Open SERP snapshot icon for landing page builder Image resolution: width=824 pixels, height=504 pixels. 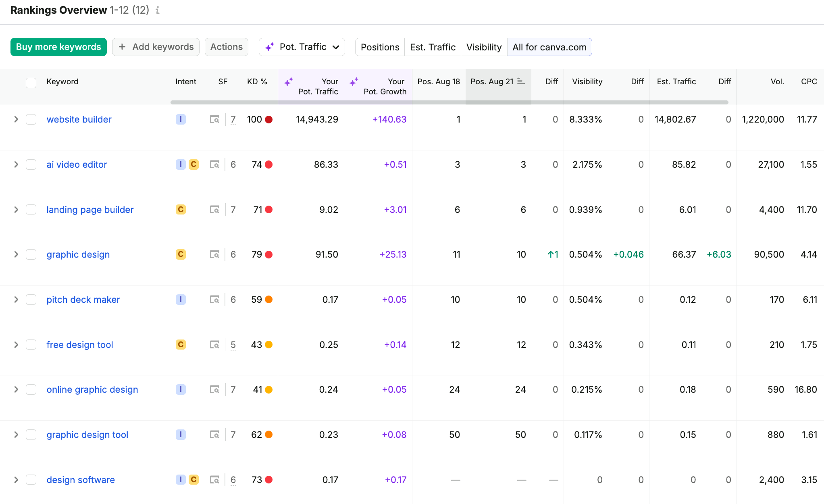[x=214, y=210]
